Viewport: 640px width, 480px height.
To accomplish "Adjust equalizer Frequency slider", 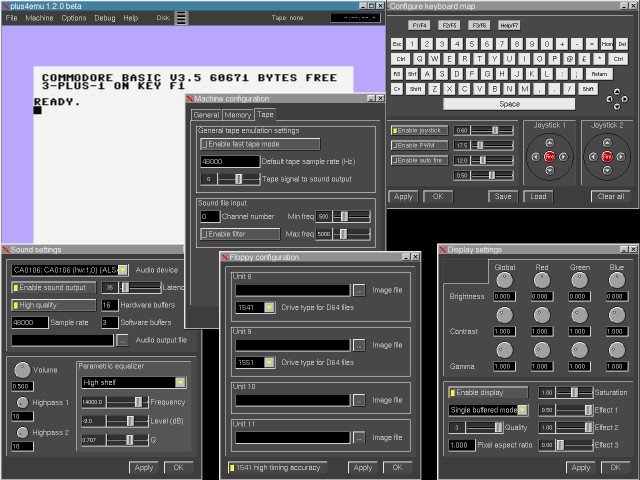I will point(127,402).
